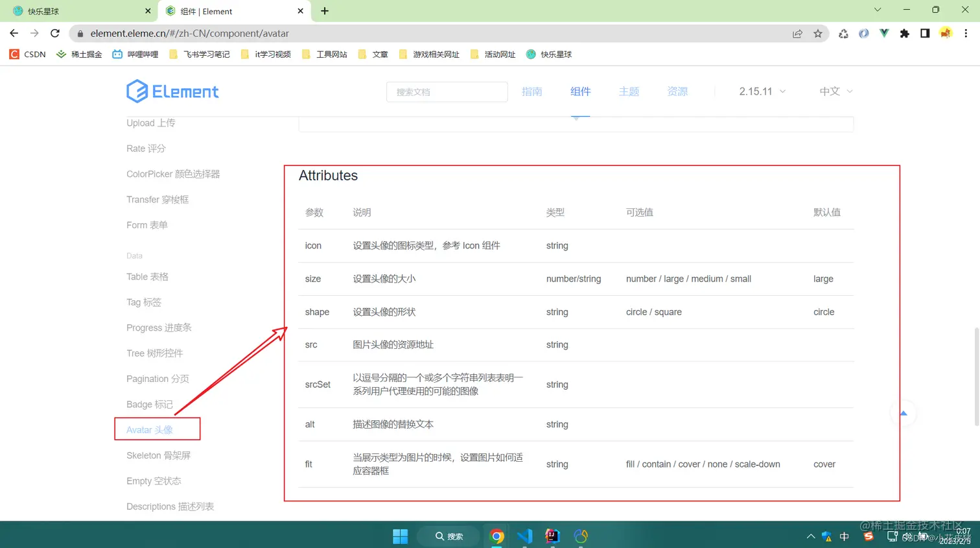The height and width of the screenshot is (548, 980).
Task: Toggle the Chrome side panel
Action: coord(925,34)
